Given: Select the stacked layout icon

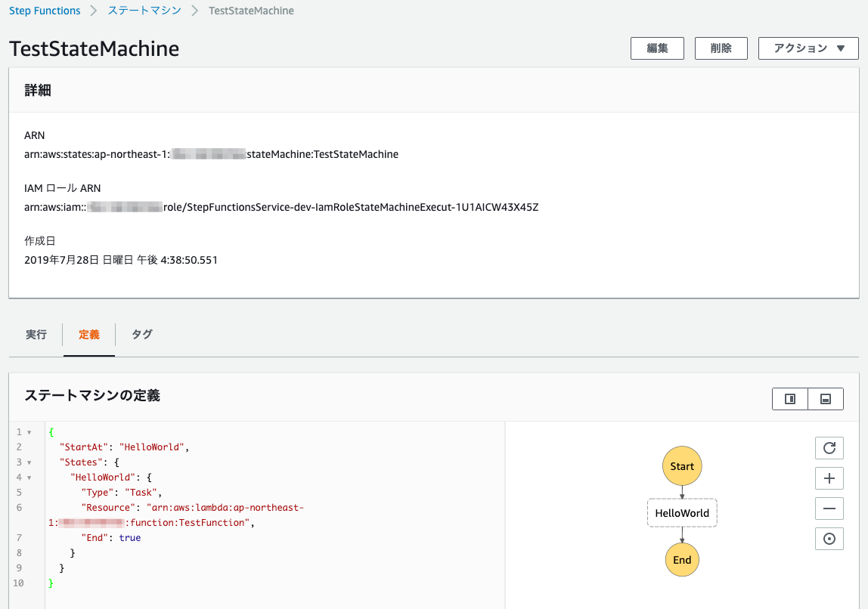Looking at the screenshot, I should point(826,399).
